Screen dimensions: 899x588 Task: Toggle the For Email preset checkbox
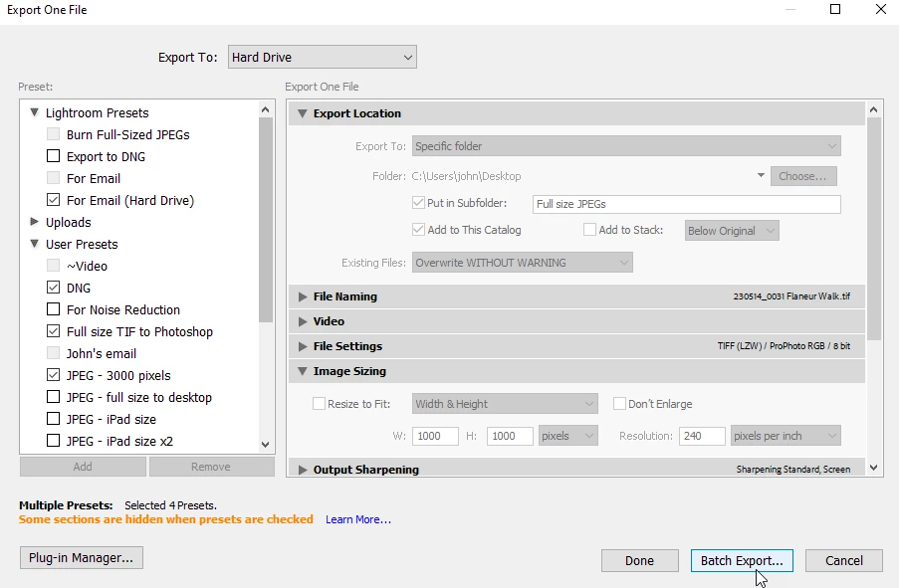click(54, 178)
